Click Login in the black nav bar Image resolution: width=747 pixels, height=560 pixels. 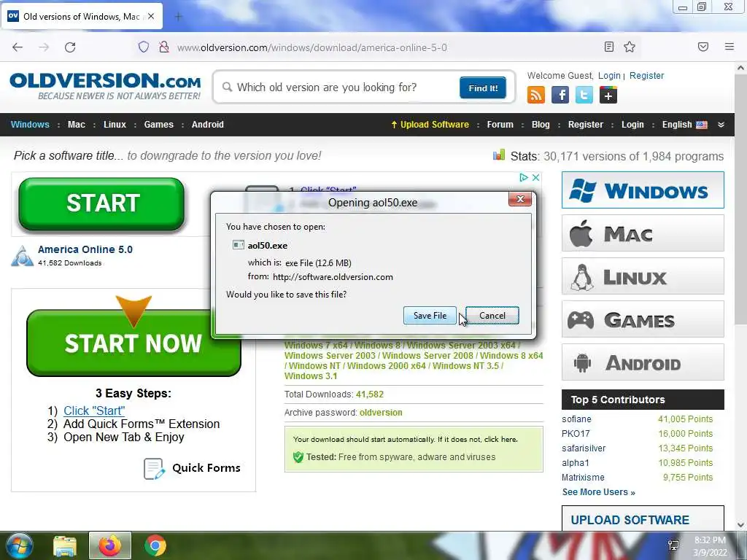tap(632, 125)
